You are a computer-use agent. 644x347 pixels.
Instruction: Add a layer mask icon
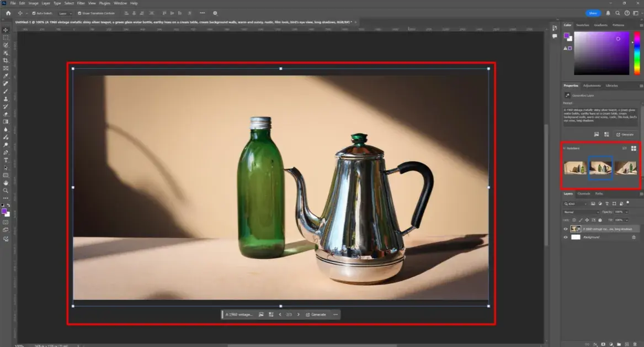[x=603, y=344]
